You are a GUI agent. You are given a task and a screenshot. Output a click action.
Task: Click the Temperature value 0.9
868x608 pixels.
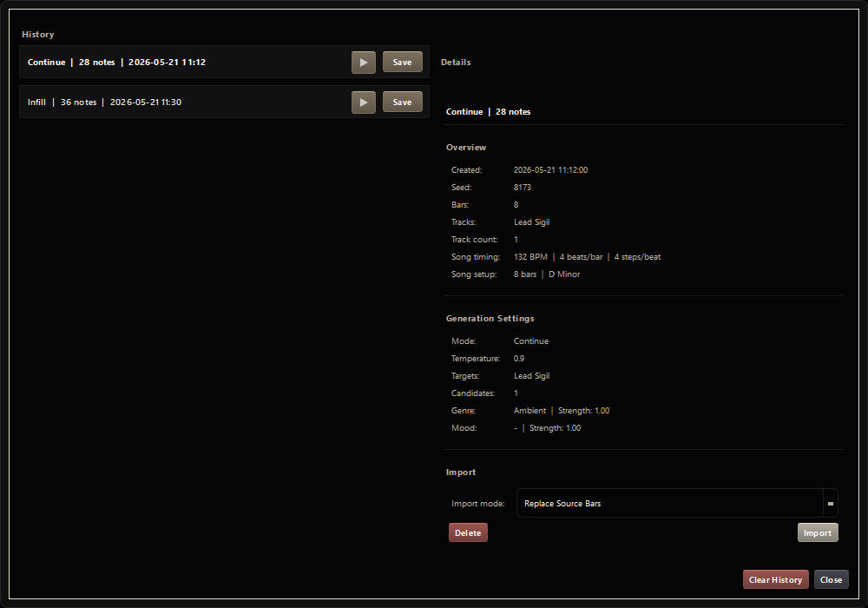click(x=519, y=358)
